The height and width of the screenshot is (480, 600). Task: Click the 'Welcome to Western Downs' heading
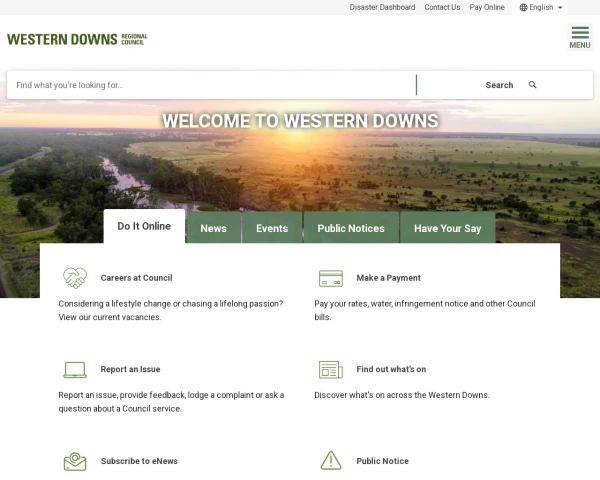click(x=300, y=121)
